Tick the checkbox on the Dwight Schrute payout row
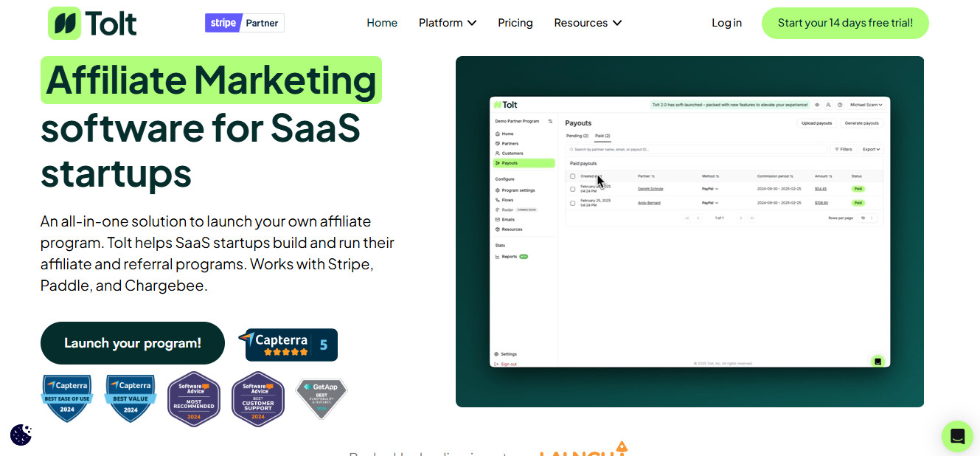The width and height of the screenshot is (980, 456). coord(573,189)
